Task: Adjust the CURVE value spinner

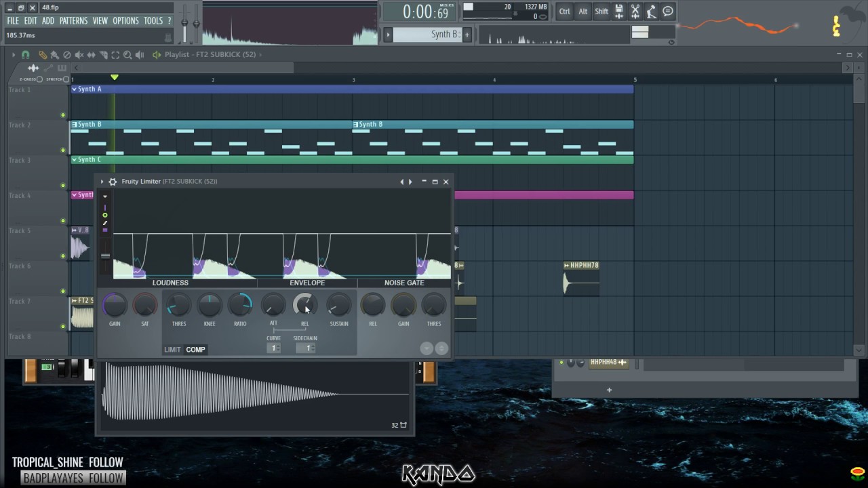Action: 274,348
